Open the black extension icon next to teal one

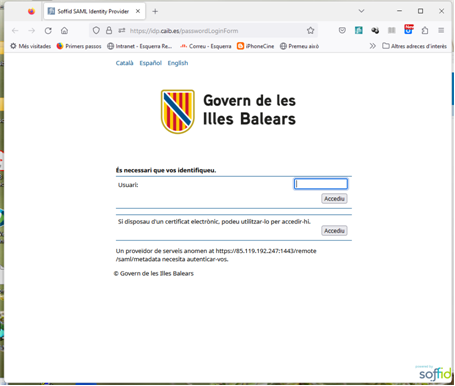coord(375,31)
